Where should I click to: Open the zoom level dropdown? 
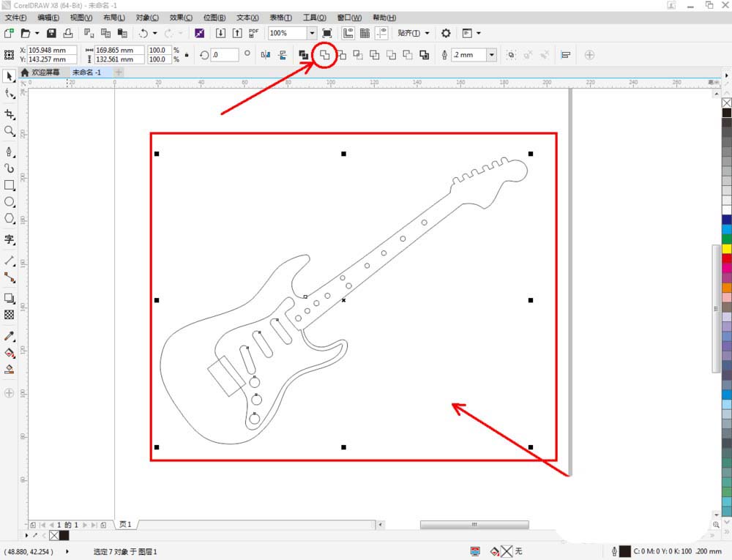312,33
